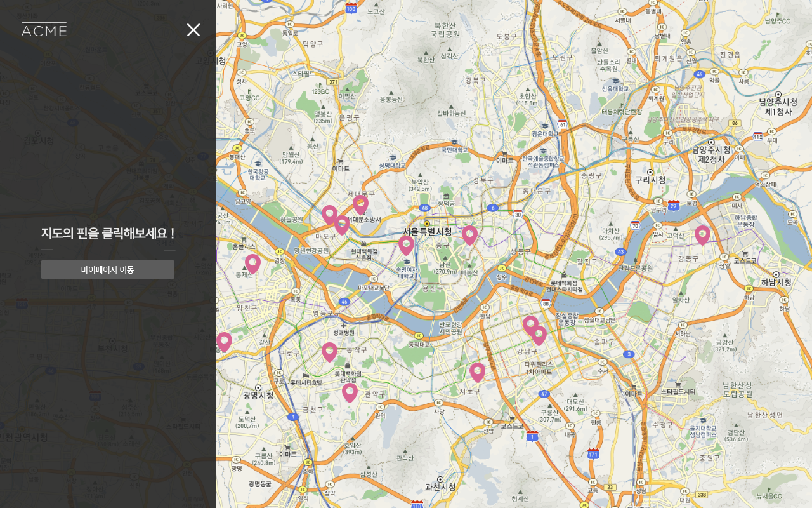Viewport: 812px width, 508px height.
Task: Click the 스타필드시티 map label
Action: coord(678,392)
